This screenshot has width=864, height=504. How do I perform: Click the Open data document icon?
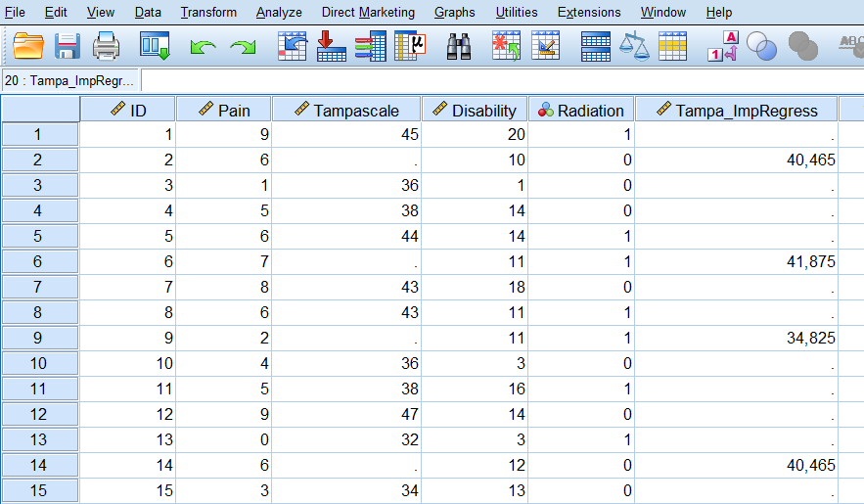29,46
